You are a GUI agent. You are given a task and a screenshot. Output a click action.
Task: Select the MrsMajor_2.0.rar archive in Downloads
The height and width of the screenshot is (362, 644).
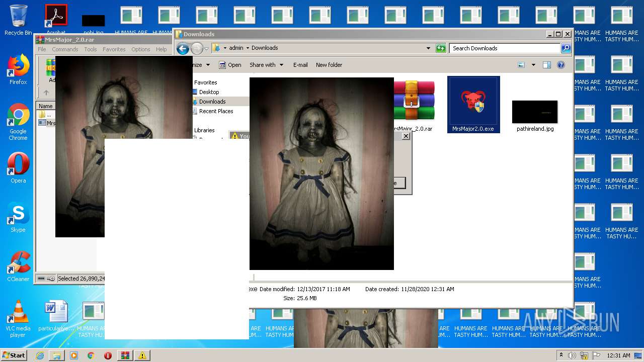[413, 107]
